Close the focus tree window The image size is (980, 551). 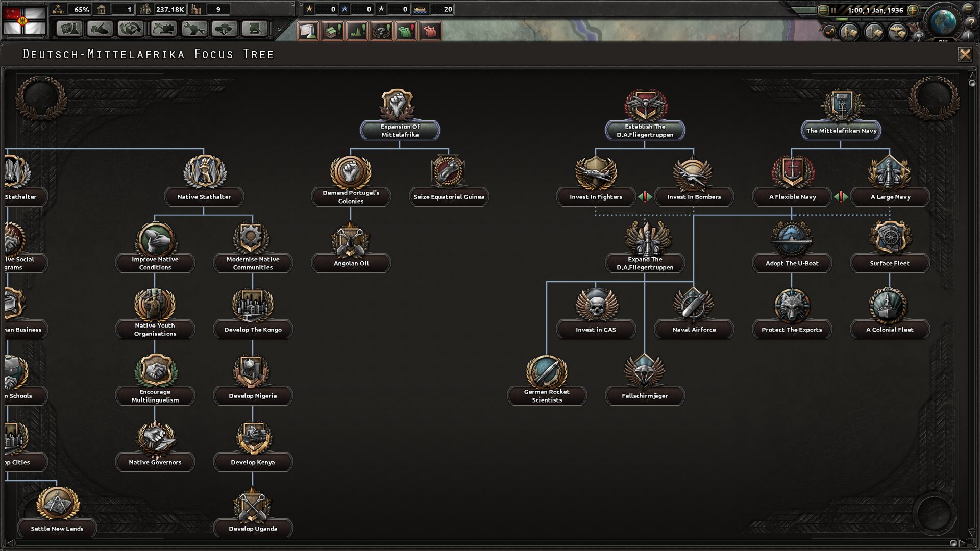point(965,55)
